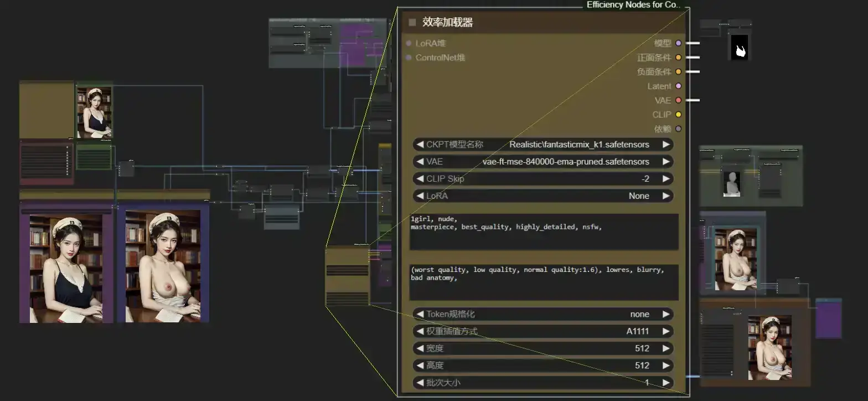
Task: Switch to next VAE using right arrow
Action: [x=666, y=162]
